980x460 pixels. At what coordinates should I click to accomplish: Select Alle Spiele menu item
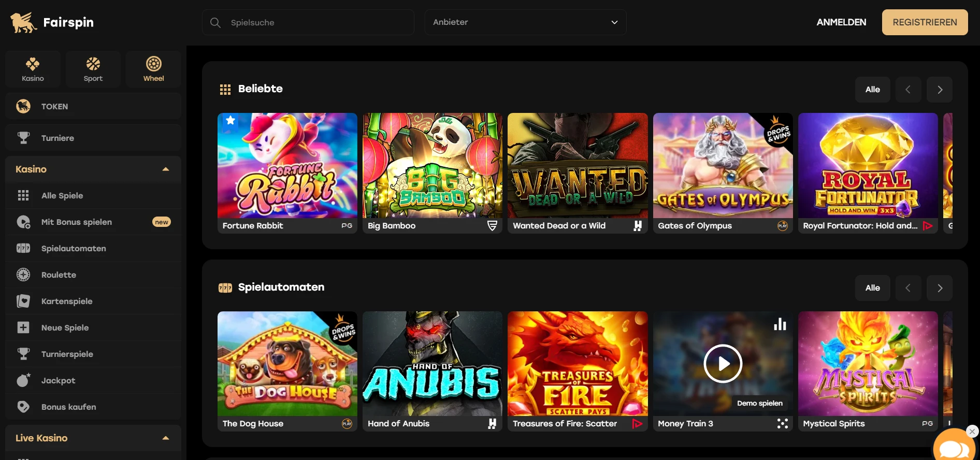tap(93, 195)
